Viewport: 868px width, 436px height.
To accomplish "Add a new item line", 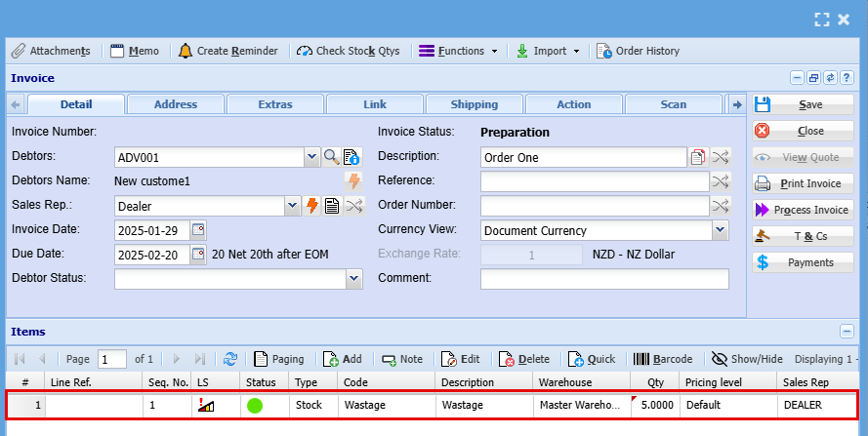I will coord(342,359).
